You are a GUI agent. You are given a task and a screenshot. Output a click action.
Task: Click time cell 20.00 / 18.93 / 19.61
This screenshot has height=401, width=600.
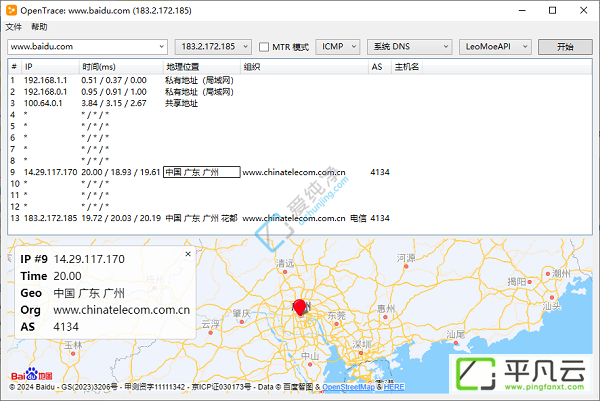[121, 172]
